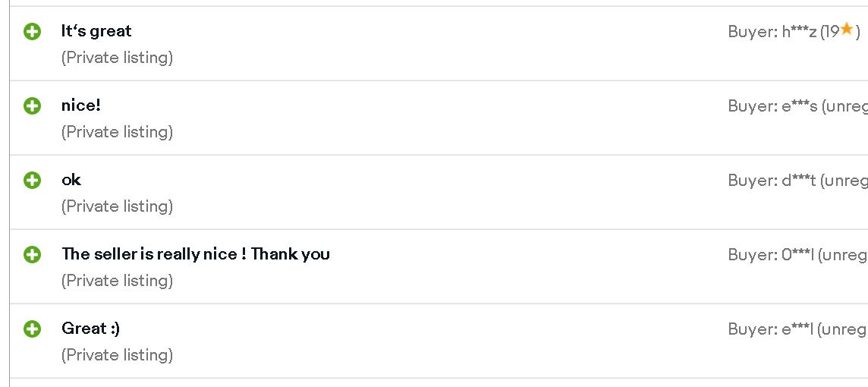Select the green plus icon beside "ok"
Viewport: 868px width, 387px height.
(x=32, y=180)
